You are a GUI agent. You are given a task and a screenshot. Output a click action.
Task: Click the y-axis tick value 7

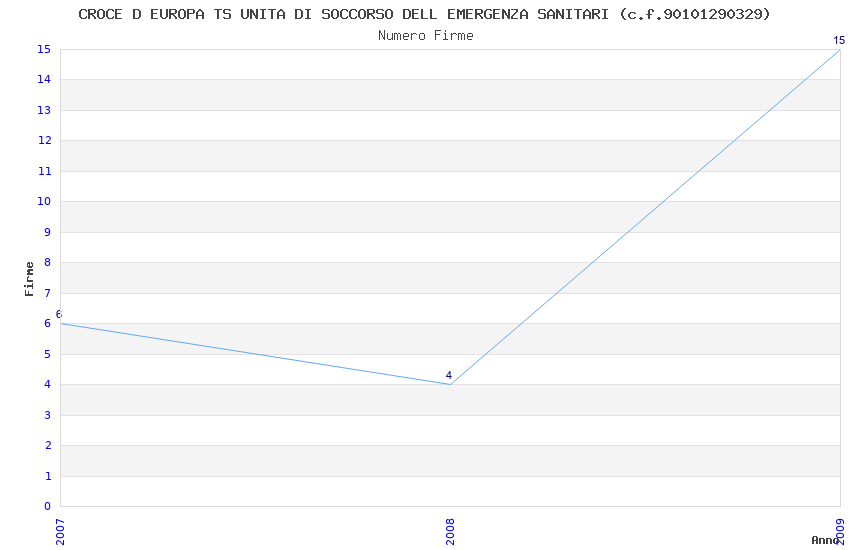(48, 293)
